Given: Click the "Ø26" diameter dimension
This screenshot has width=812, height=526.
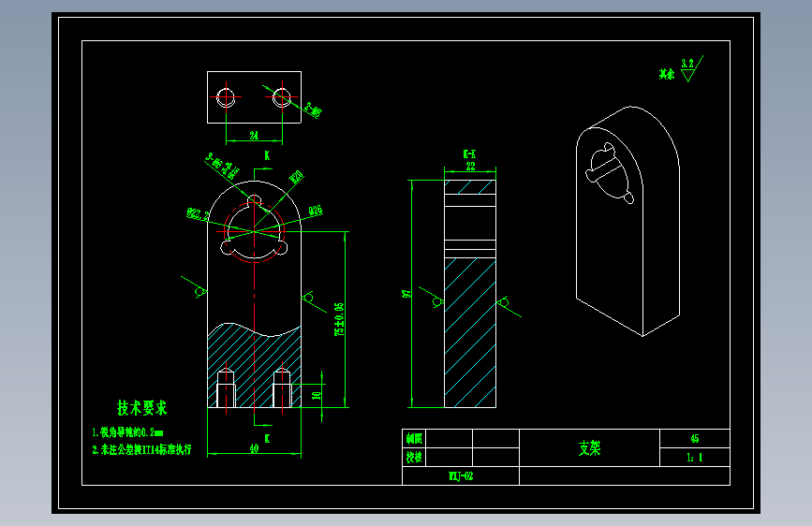Looking at the screenshot, I should click(316, 211).
